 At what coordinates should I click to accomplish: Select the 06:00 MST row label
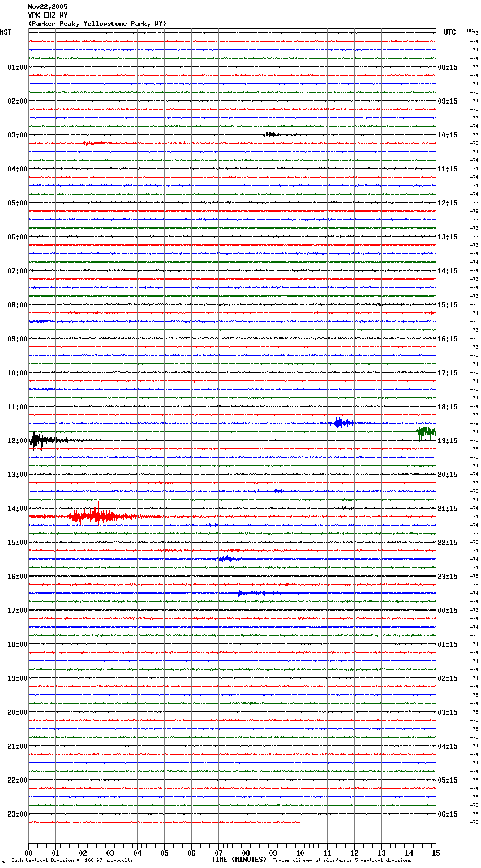click(18, 237)
